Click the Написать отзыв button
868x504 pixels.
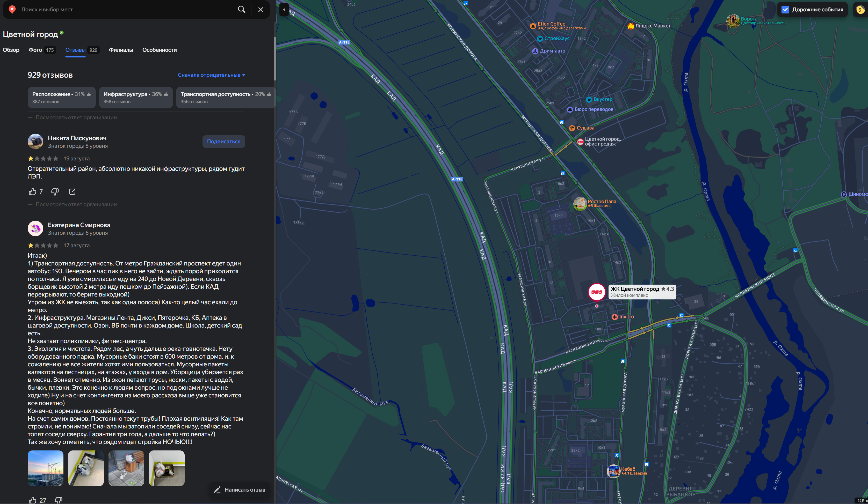(x=240, y=490)
